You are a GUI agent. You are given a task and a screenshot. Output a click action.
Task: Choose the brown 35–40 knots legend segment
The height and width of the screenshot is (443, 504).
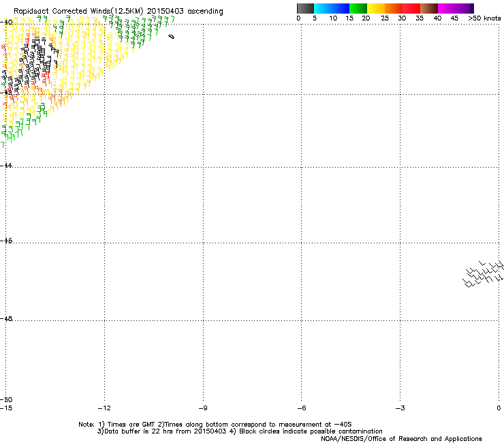429,8
